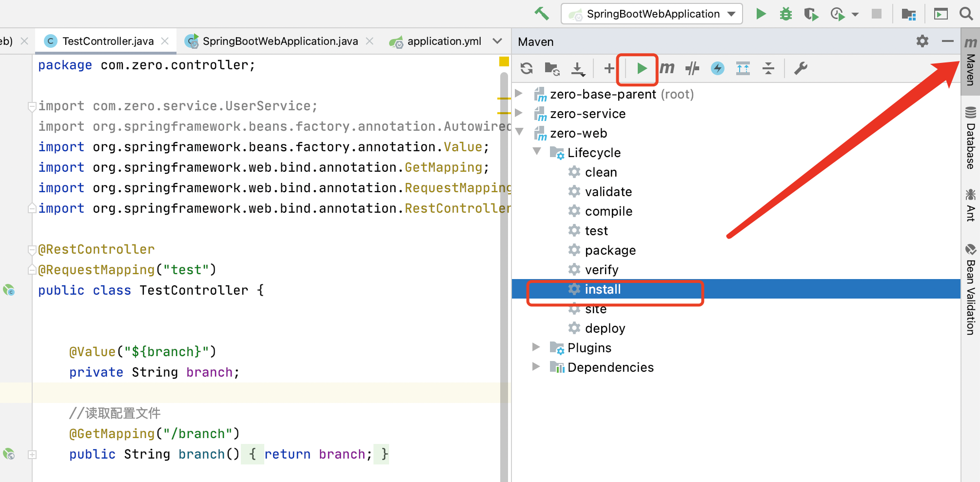Add Maven project plus icon
The image size is (980, 482).
[609, 68]
